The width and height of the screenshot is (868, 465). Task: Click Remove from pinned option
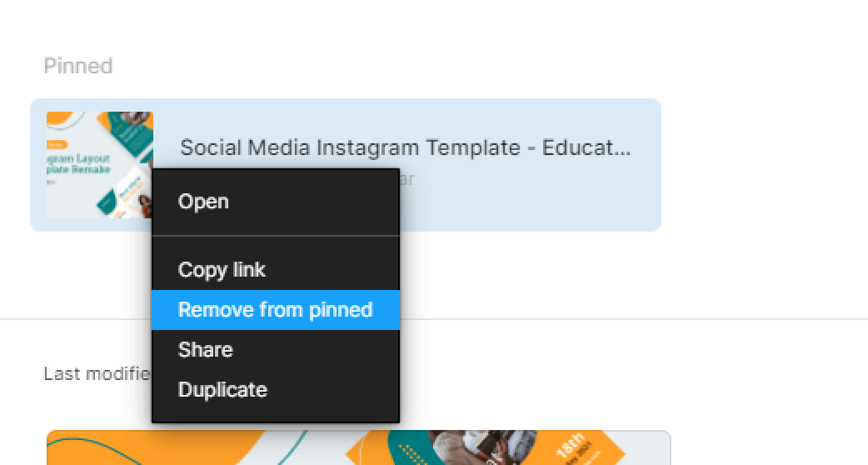click(275, 310)
